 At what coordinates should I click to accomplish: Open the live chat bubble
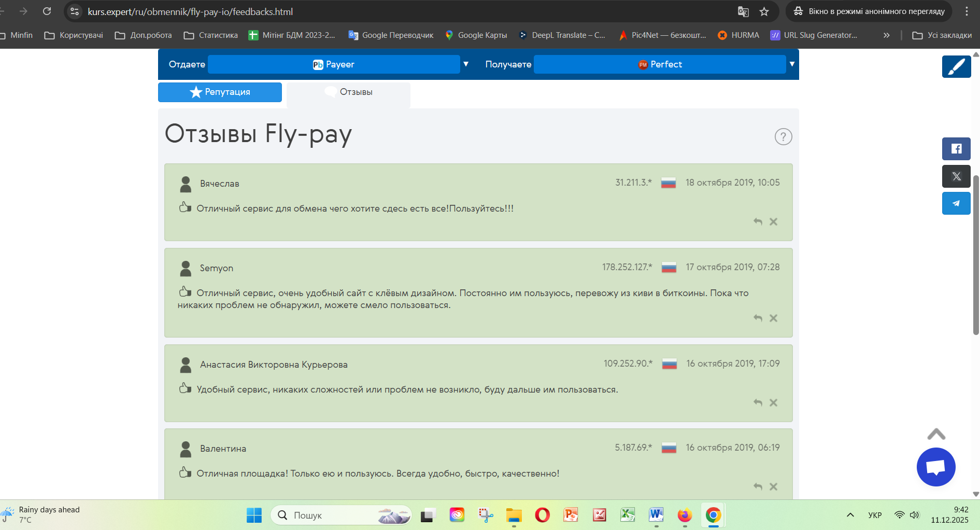[x=936, y=467]
